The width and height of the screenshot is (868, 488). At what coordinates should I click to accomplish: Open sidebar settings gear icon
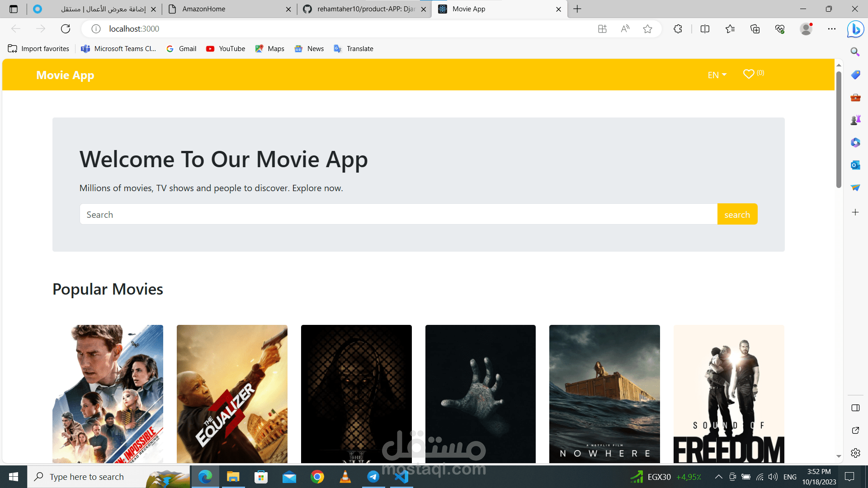855,453
